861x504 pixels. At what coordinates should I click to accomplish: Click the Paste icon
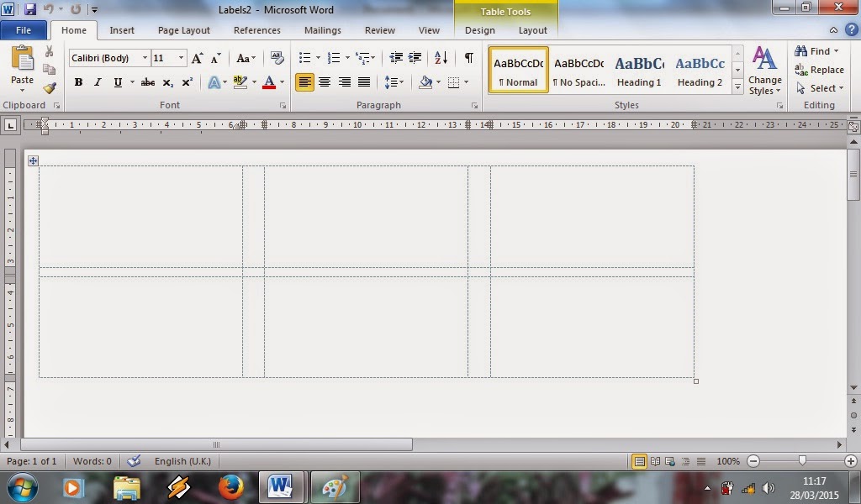(x=23, y=60)
